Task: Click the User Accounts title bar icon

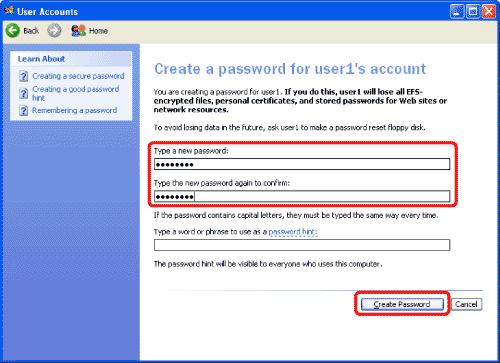Action: click(x=9, y=11)
